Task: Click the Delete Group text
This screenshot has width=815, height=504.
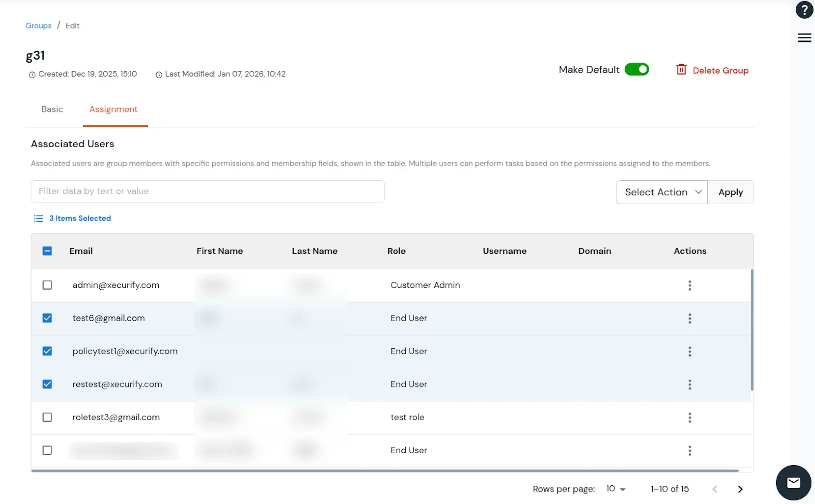Action: click(720, 70)
